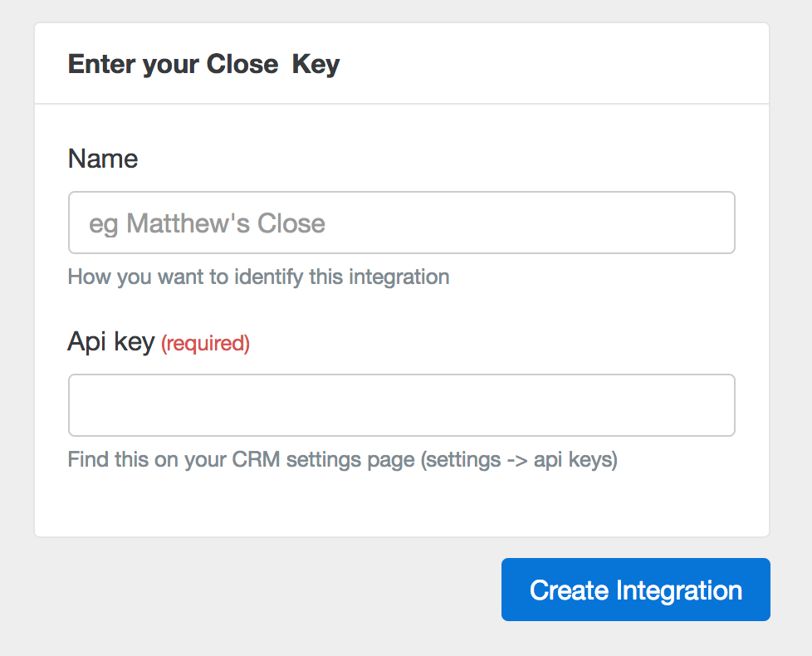Click the word 'Key' in the heading
Screen dimensions: 812x656
point(316,64)
